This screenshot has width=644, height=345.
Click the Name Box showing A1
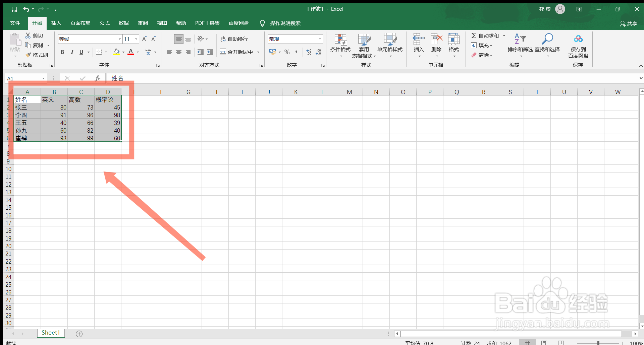26,78
